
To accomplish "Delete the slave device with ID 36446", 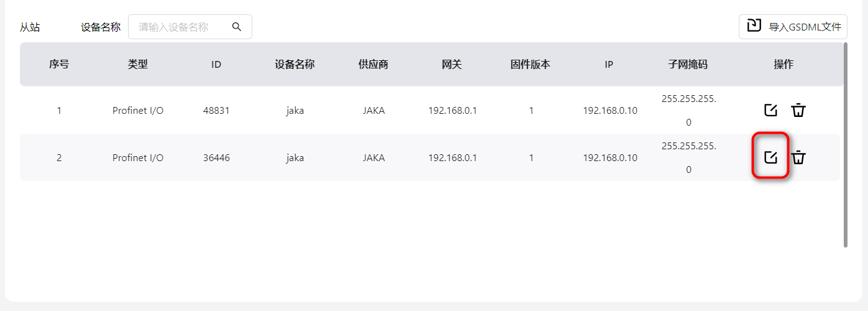I will point(798,157).
